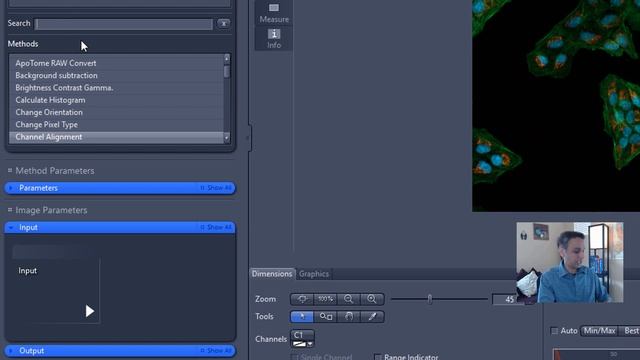Expand the Parameters section
Viewport: 640px width, 360px height.
(11, 188)
